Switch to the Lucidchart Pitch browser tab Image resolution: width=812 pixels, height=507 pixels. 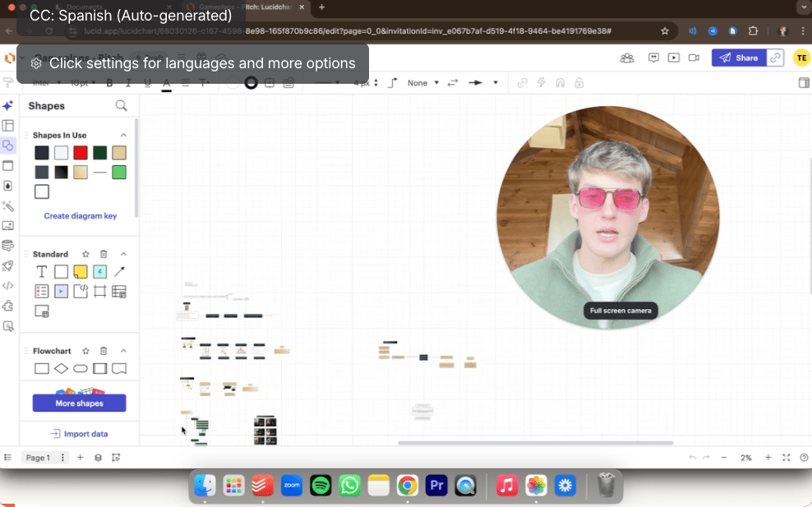click(246, 7)
